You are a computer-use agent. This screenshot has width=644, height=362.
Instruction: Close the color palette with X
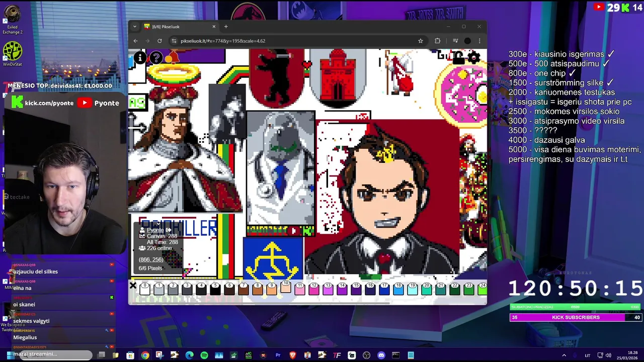tap(133, 286)
